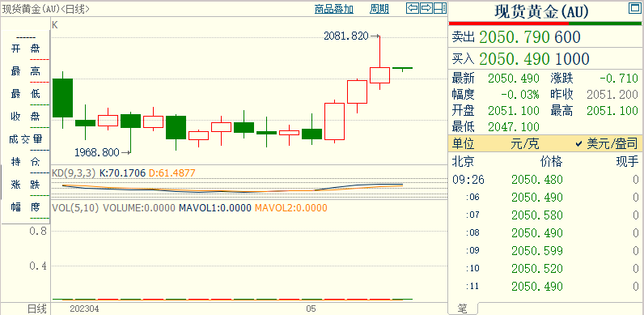The height and width of the screenshot is (315, 644).
Task: Open the 周期 period selector
Action: (x=379, y=9)
